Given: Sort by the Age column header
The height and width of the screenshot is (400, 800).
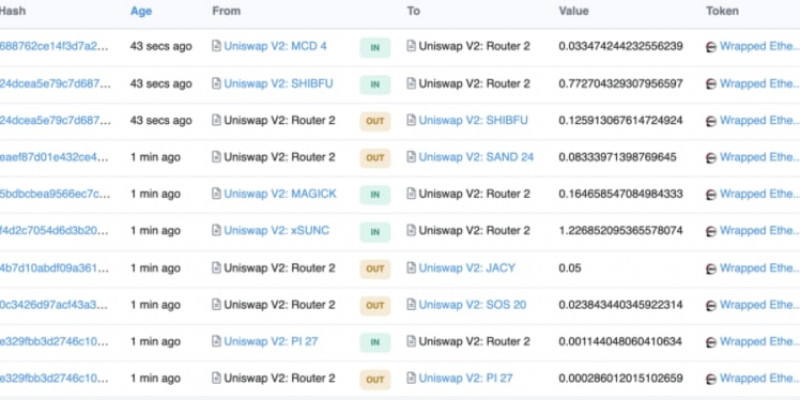Looking at the screenshot, I should [x=141, y=11].
